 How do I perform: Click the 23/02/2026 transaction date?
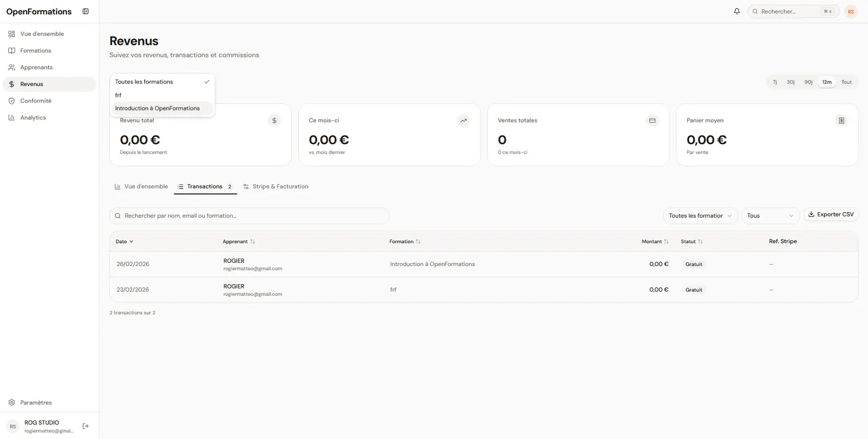[x=133, y=290]
